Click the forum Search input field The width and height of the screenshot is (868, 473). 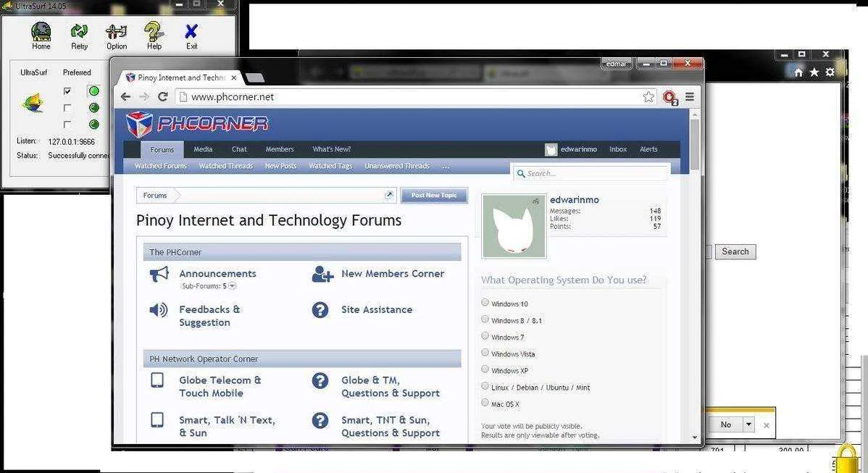click(x=591, y=173)
